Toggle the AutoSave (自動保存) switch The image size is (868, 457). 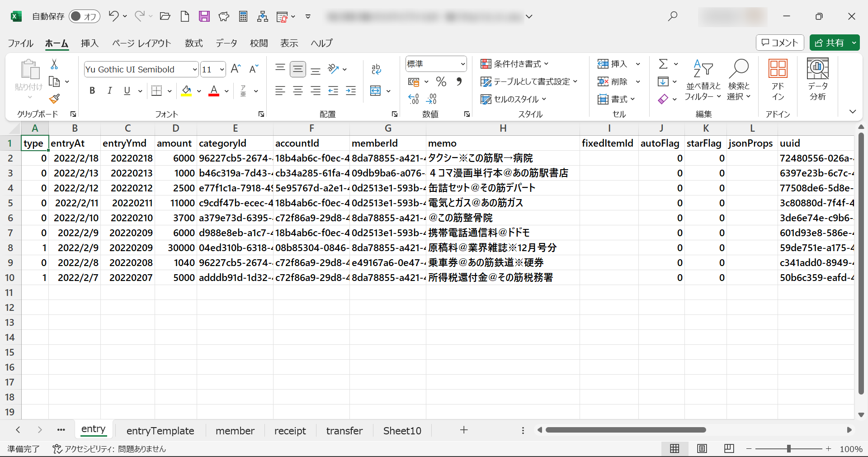(x=84, y=16)
